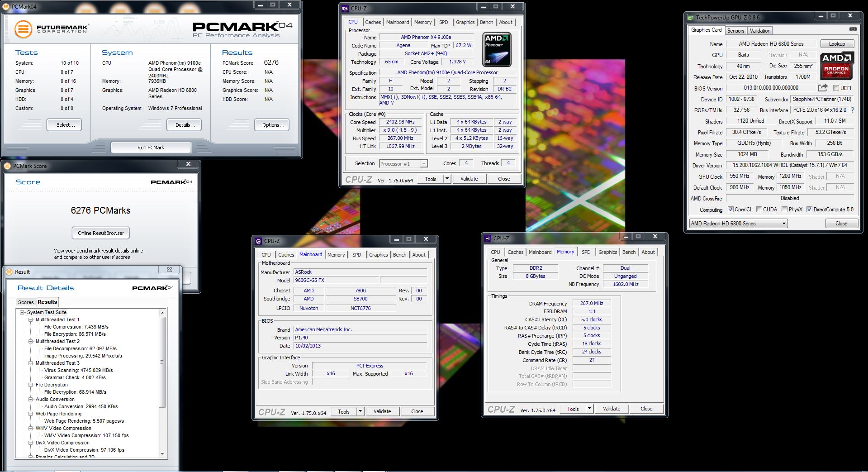Click the Result Details scroll up arrow
This screenshot has width=868, height=472.
point(162,313)
